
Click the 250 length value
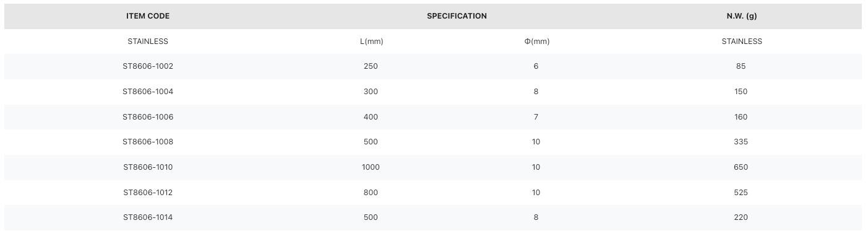click(x=371, y=66)
